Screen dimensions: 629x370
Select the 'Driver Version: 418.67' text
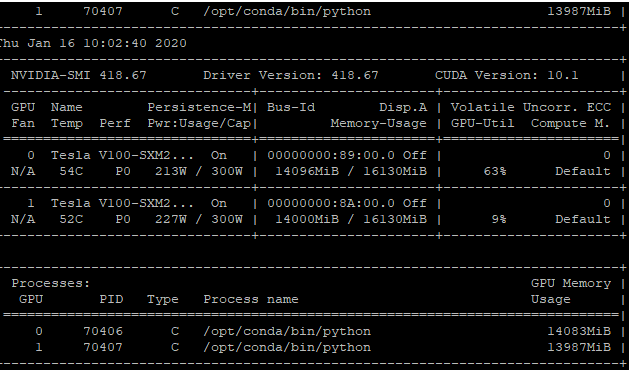291,75
